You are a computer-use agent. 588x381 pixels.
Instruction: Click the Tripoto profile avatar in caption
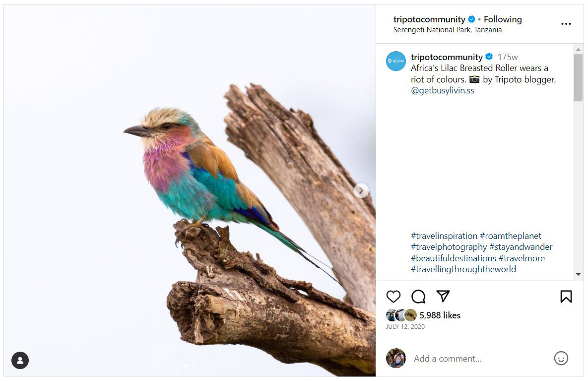pyautogui.click(x=396, y=61)
